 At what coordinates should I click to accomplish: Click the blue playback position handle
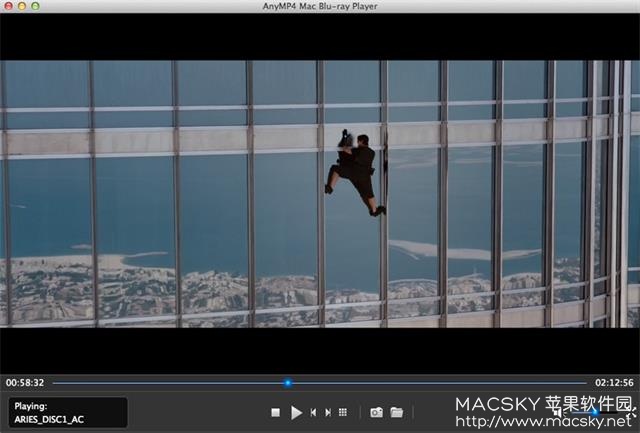tap(288, 383)
